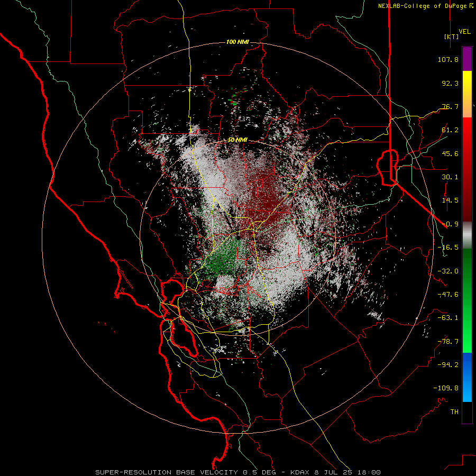Click the TH legend label
Viewport: 476px width, 476px height.
(454, 412)
